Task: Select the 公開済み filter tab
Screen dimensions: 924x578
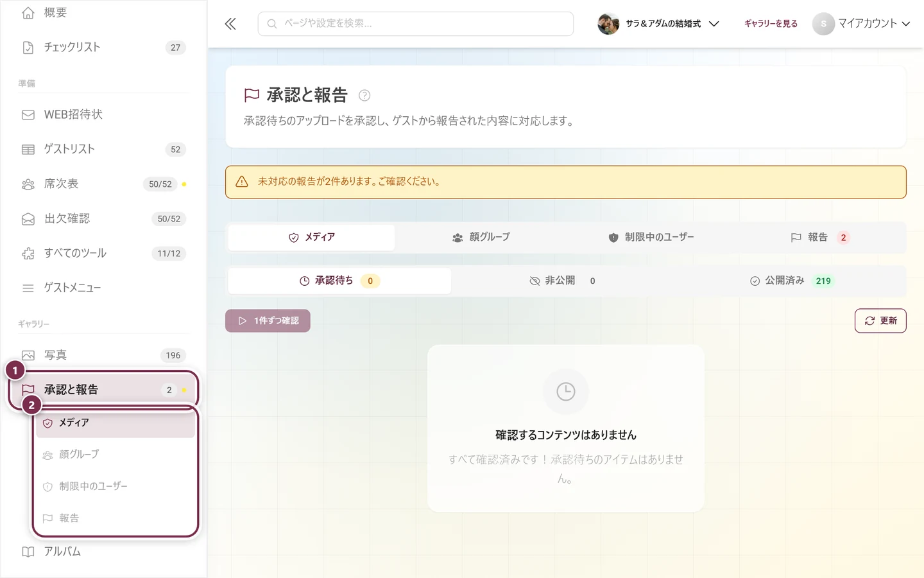Action: pyautogui.click(x=791, y=281)
